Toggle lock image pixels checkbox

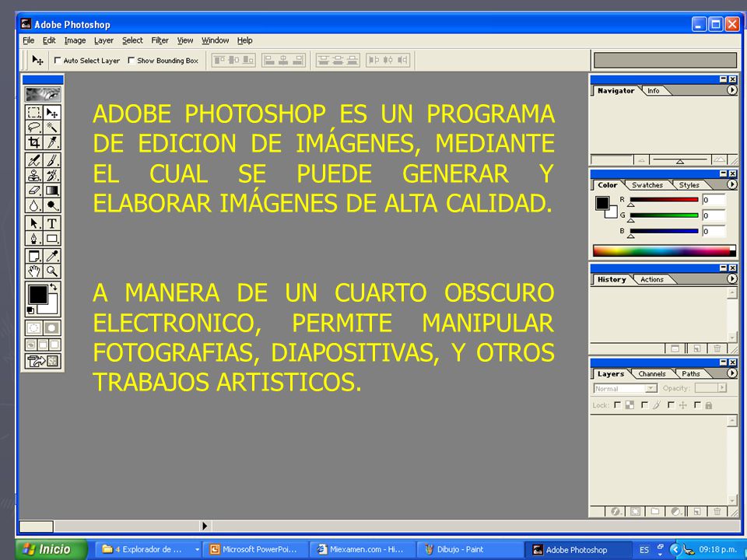[x=644, y=405]
